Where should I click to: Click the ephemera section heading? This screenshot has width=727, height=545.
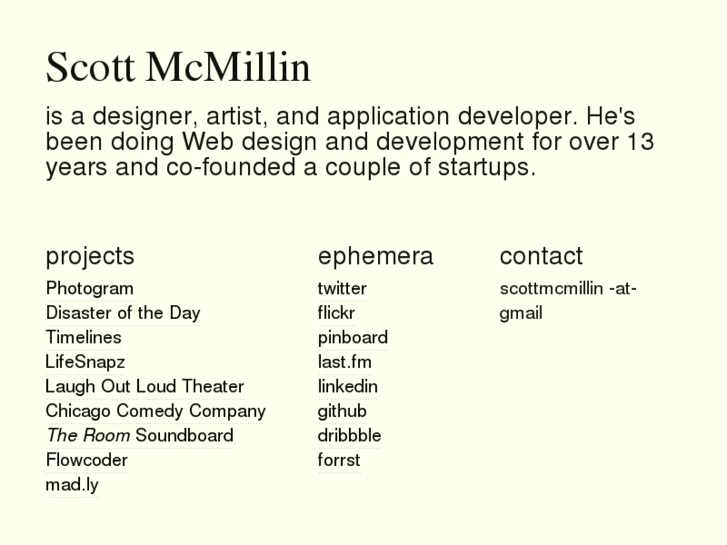[x=375, y=256]
